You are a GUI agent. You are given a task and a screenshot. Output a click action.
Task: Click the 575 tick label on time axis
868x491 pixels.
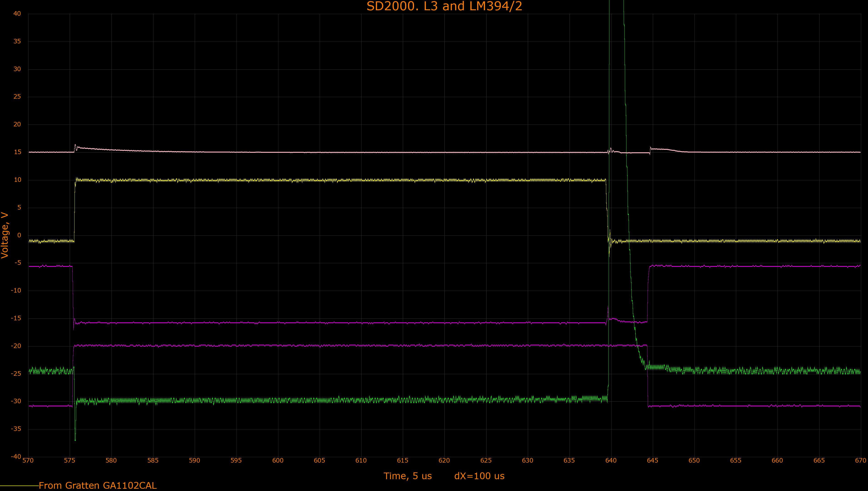tap(70, 461)
